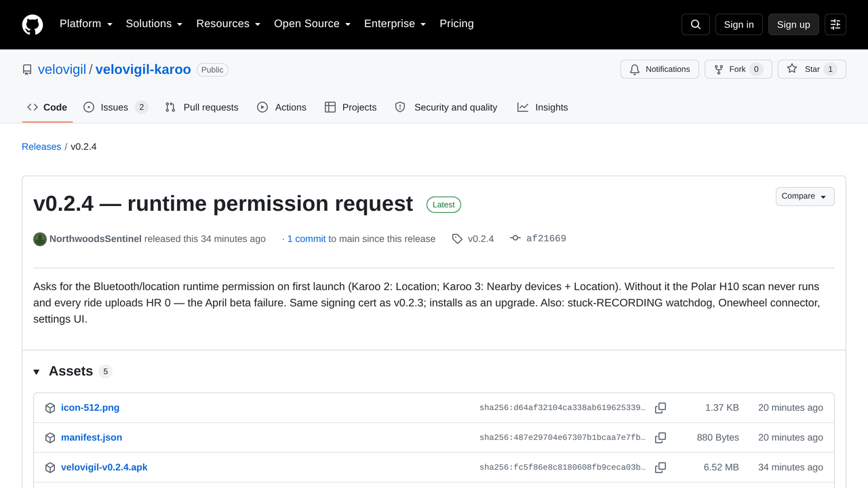Image resolution: width=868 pixels, height=488 pixels.
Task: Click the commit icon beside af21669
Action: pos(515,239)
